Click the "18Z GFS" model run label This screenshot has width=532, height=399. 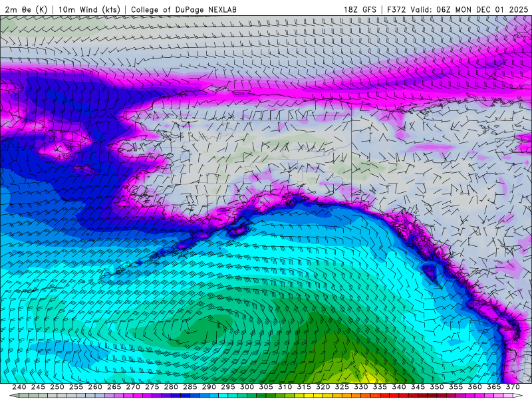(360, 9)
